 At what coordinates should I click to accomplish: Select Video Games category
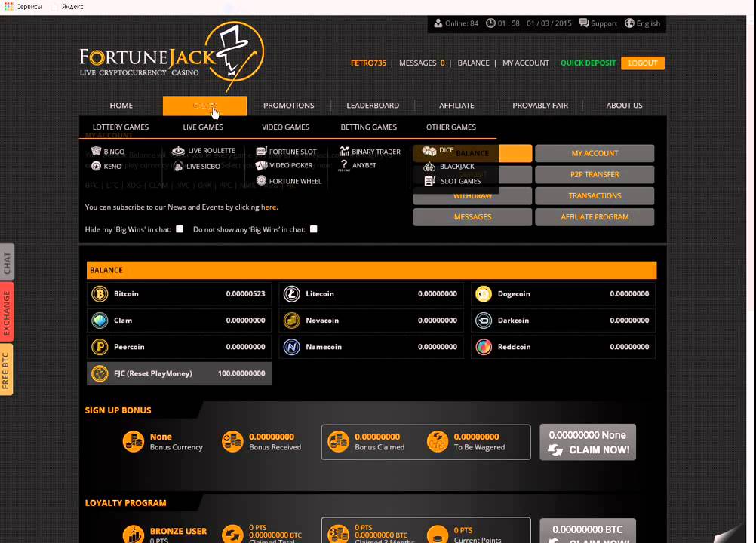point(285,127)
